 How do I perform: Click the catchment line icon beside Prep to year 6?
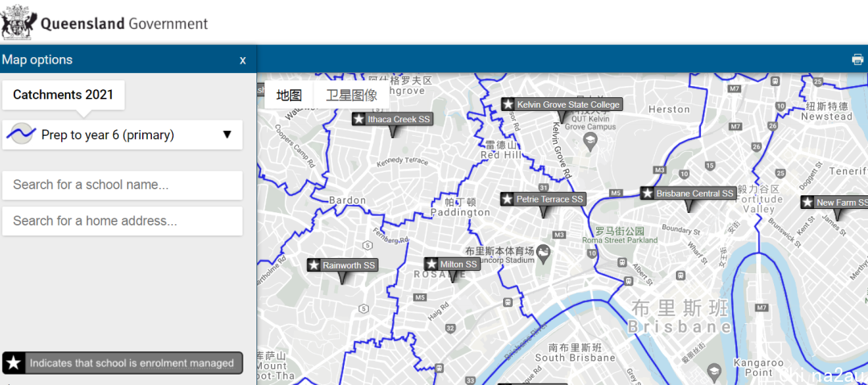(x=23, y=134)
